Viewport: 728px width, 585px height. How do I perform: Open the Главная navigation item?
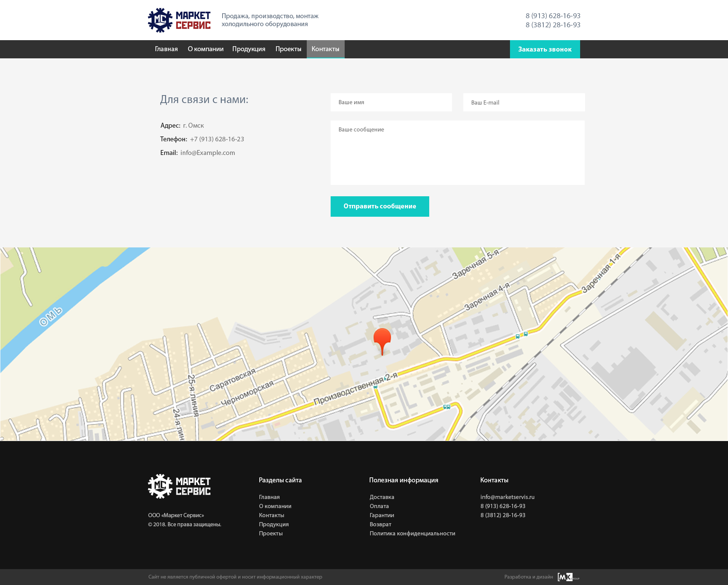point(166,49)
